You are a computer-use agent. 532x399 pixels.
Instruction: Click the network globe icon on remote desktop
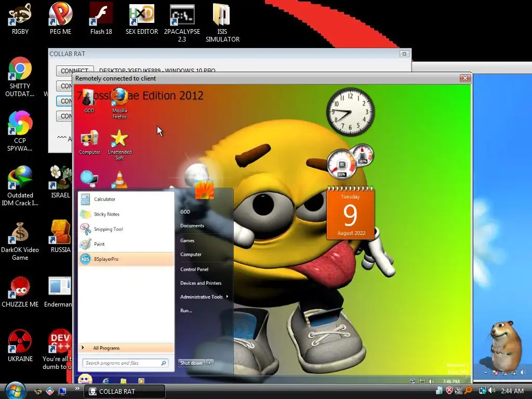89,179
